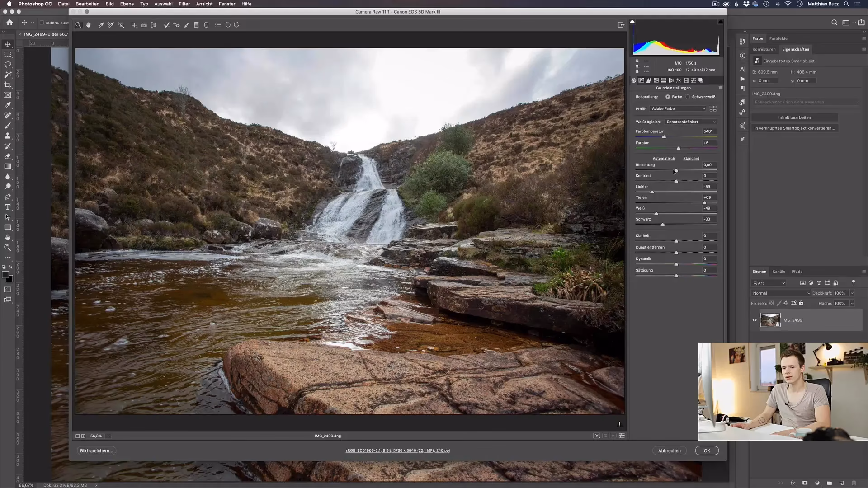
Task: Open Grundeinstellungen panel flyout menu
Action: click(721, 88)
